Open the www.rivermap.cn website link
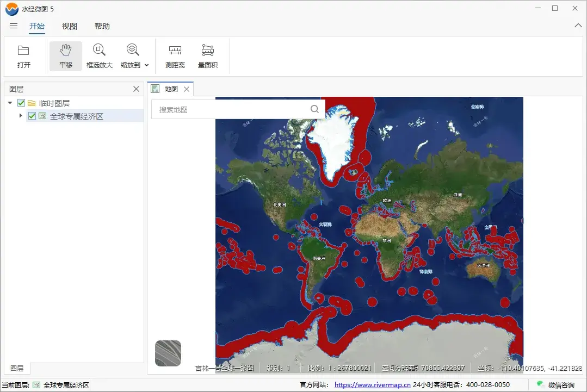 [x=373, y=385]
